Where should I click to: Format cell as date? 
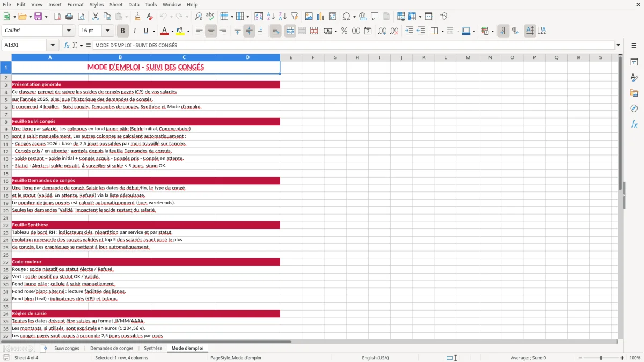[x=368, y=31]
